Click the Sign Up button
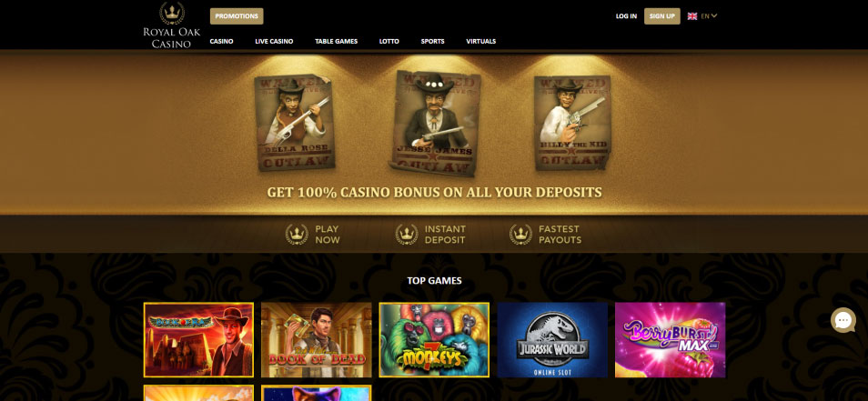This screenshot has height=401, width=868. (x=662, y=16)
